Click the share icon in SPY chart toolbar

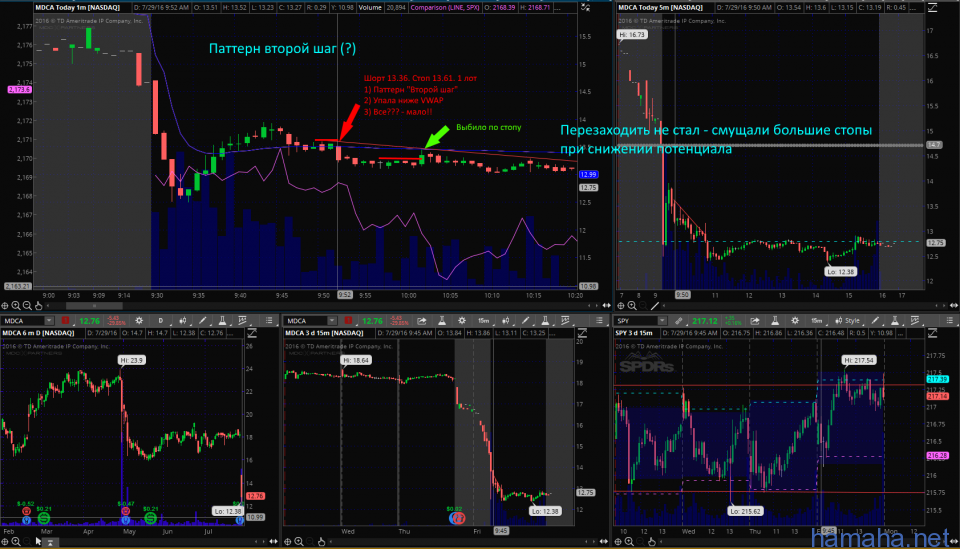tap(754, 321)
